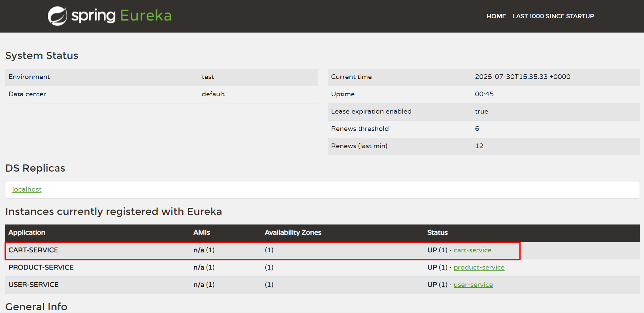644x313 pixels.
Task: Open the user-service instance link
Action: click(x=473, y=285)
